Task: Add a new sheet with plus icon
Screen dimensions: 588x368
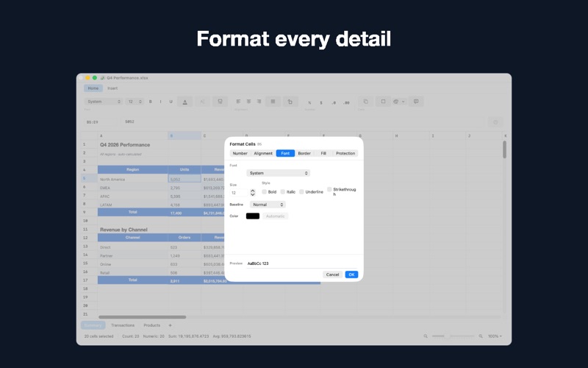Action: [x=170, y=325]
